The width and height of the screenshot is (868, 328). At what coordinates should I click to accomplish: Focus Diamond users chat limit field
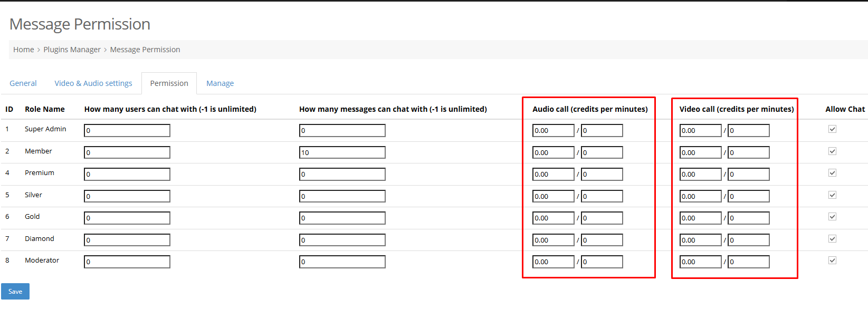point(127,240)
